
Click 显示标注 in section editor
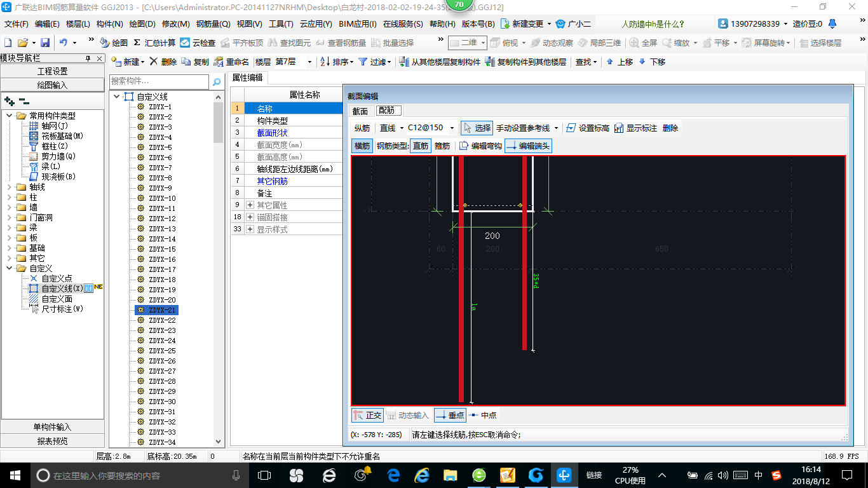coord(635,128)
